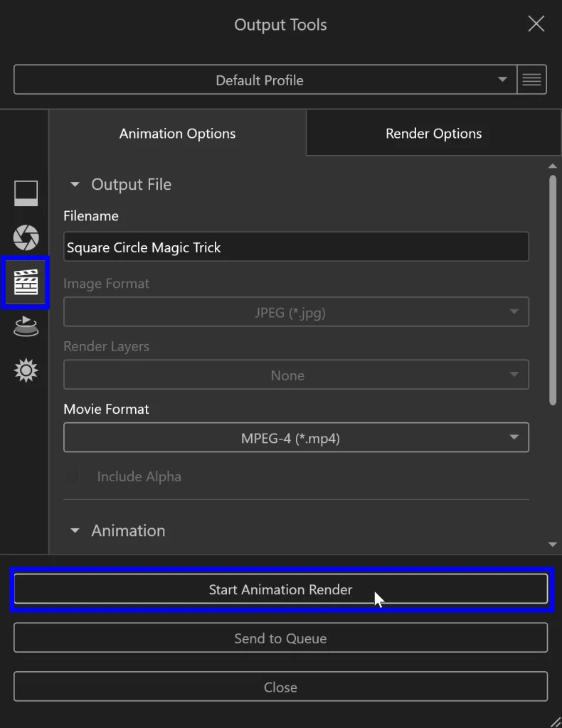Open the configurator gear icon
Screen dimensions: 562x728
click(26, 370)
